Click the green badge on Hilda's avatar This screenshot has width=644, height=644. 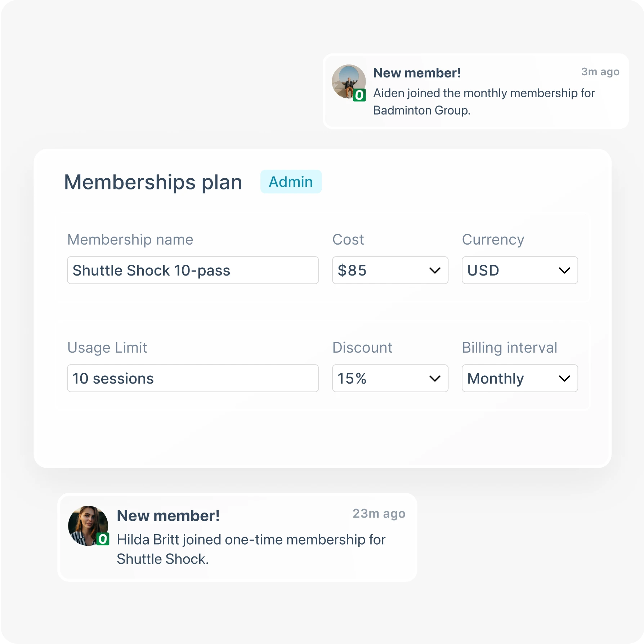[103, 539]
